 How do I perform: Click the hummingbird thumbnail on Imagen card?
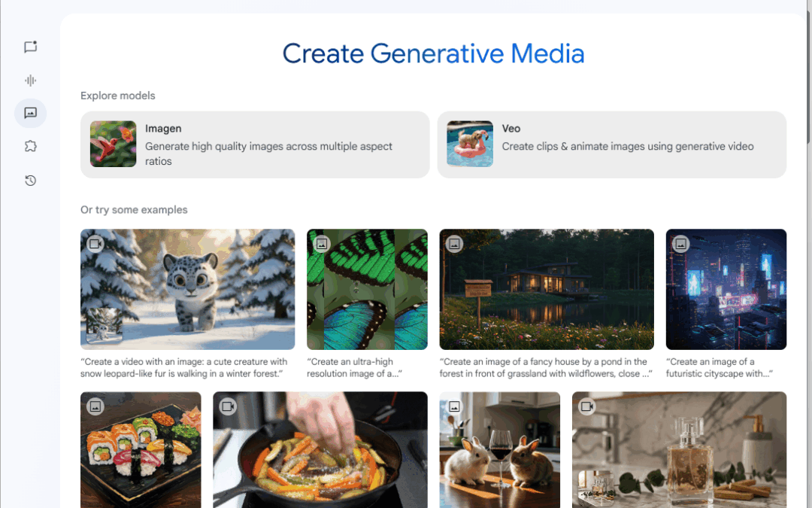(x=113, y=144)
